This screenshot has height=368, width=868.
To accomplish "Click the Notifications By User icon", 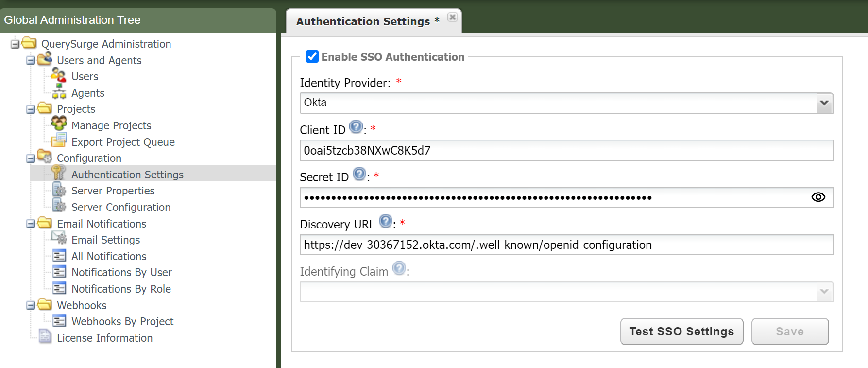I will point(59,271).
